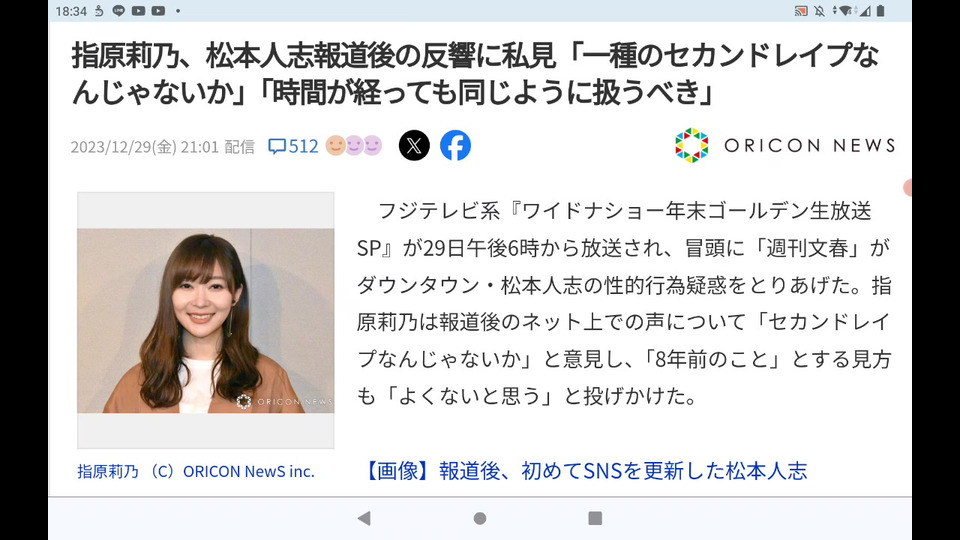Click the pink floating dot at right edge
The image size is (960, 540).
click(907, 188)
